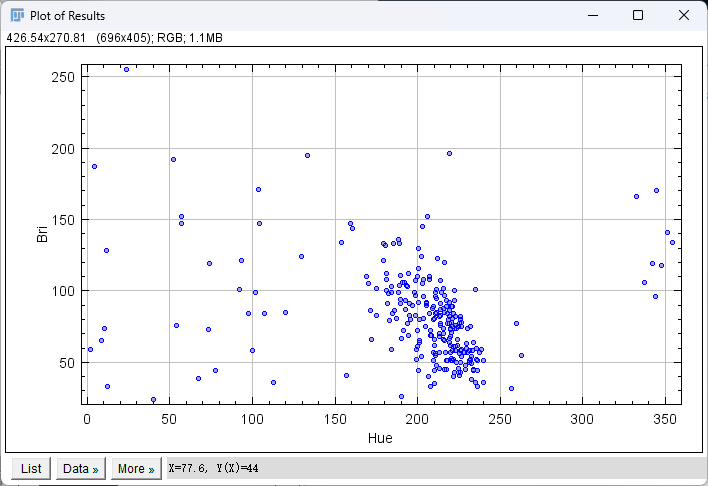Expand the Data » dropdown menu
Screen dimensions: 708x486
(81, 468)
